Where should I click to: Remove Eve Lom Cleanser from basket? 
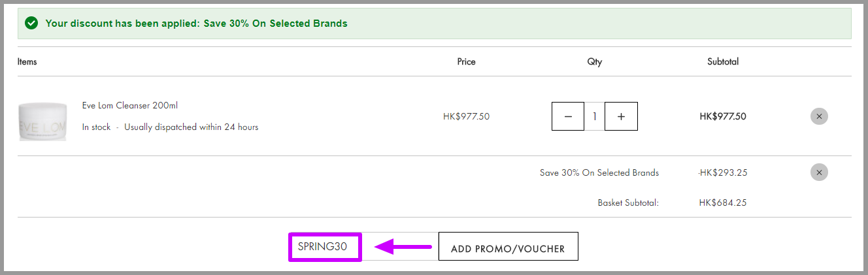pos(819,116)
